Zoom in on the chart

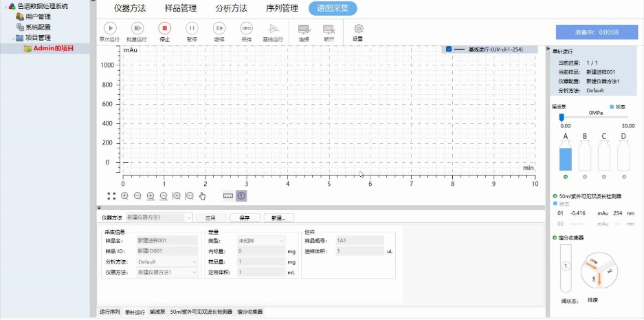click(x=124, y=195)
